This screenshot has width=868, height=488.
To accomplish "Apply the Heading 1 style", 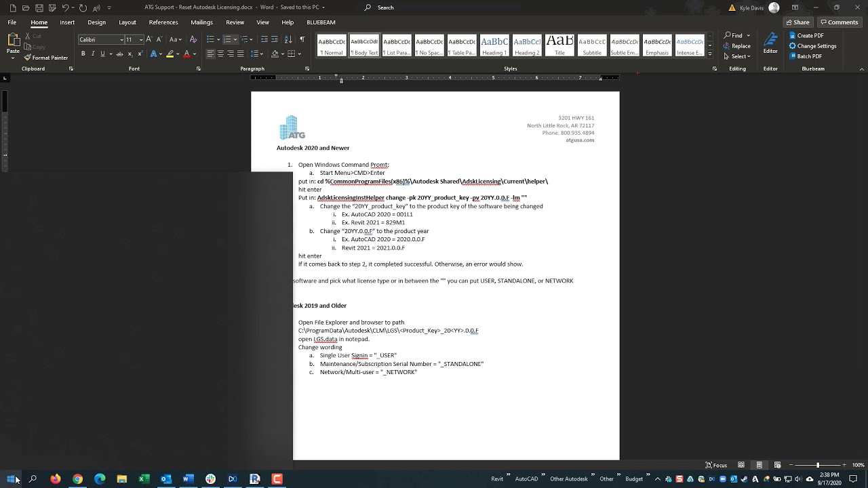I will (x=494, y=45).
